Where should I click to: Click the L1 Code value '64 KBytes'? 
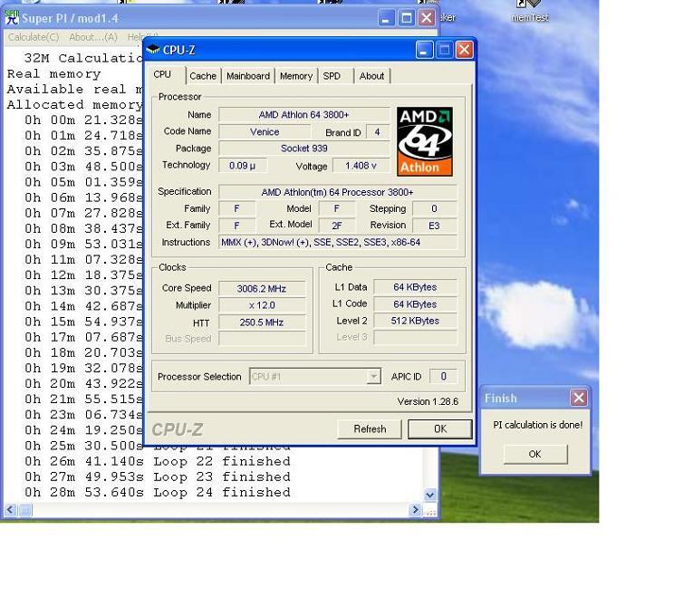pos(415,304)
